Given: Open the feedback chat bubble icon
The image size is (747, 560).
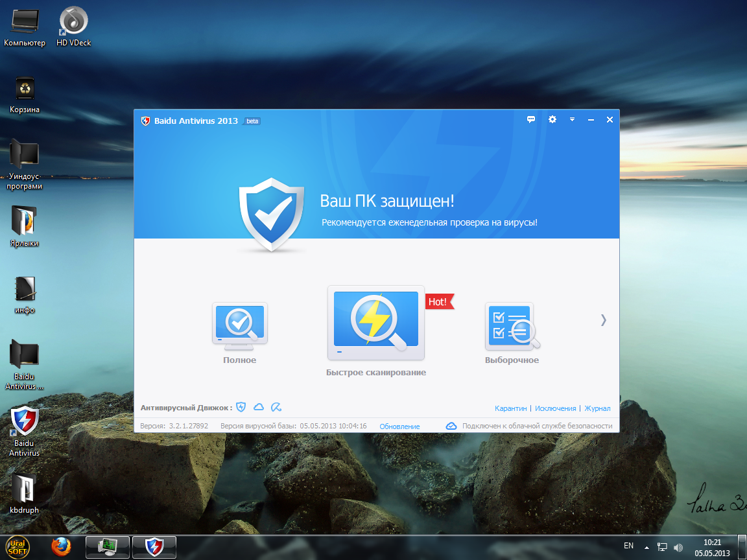Looking at the screenshot, I should tap(530, 119).
